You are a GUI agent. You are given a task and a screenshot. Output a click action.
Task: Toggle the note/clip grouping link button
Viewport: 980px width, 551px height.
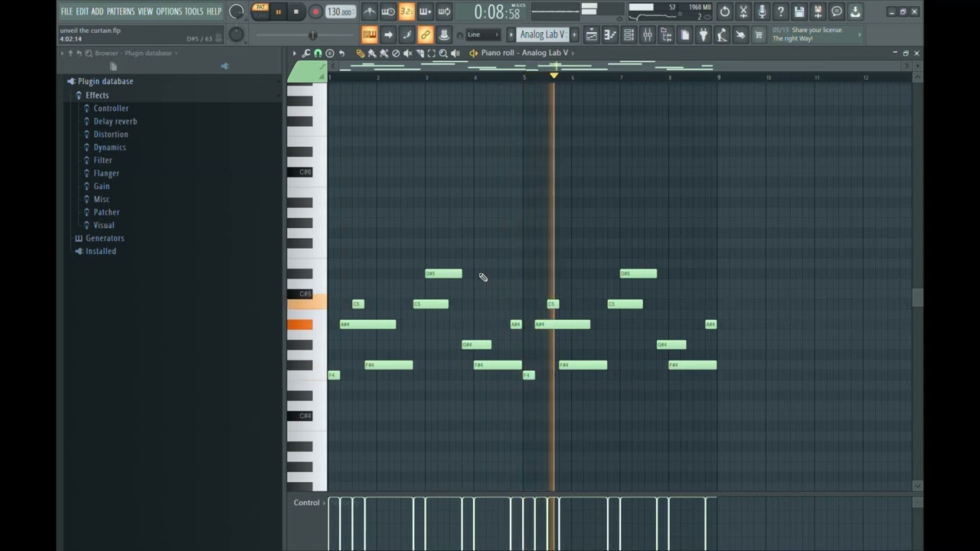(425, 34)
